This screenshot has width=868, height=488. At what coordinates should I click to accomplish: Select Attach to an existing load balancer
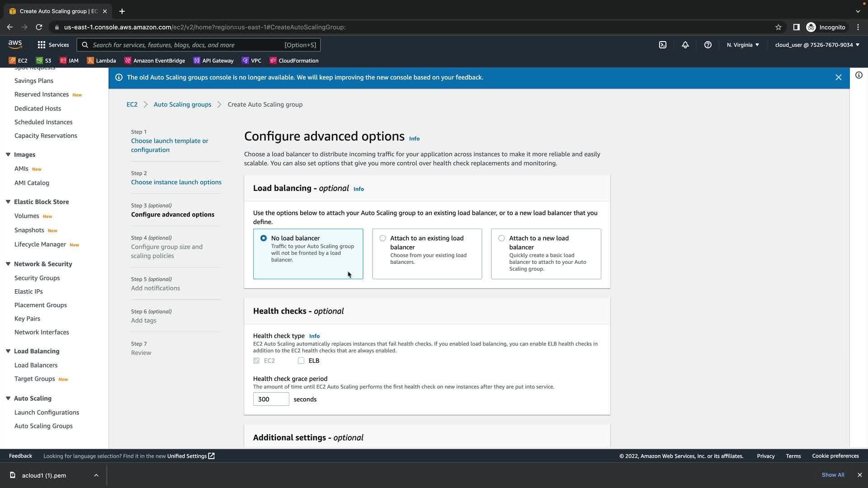point(383,238)
